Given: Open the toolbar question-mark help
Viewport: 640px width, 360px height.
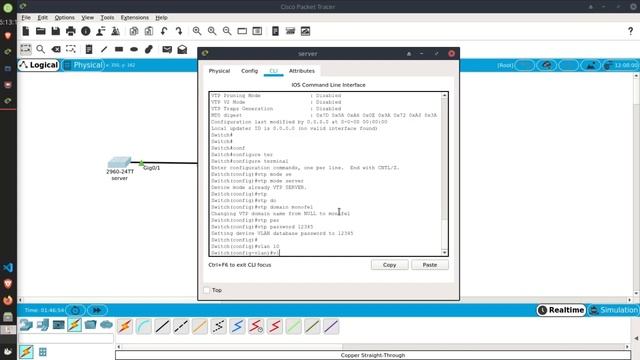Looking at the screenshot, I should pos(631,31).
